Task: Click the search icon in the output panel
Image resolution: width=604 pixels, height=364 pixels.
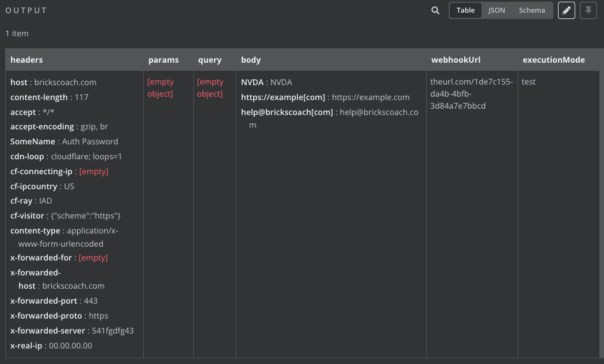Action: [435, 10]
